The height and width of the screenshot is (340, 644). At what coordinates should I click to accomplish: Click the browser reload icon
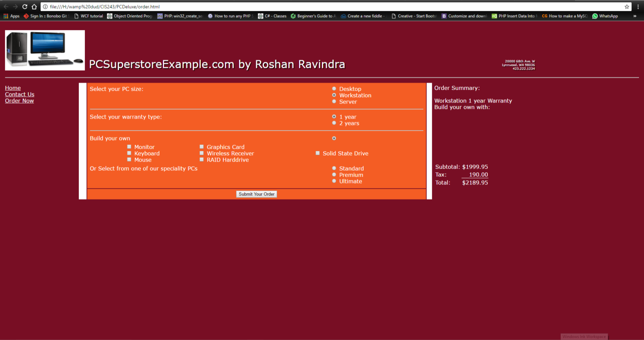25,6
